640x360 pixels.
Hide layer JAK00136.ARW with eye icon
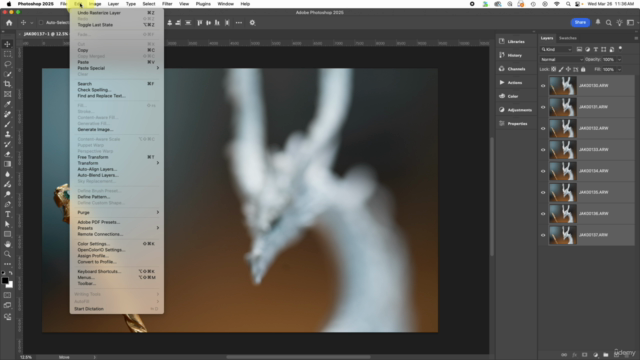[x=543, y=213]
